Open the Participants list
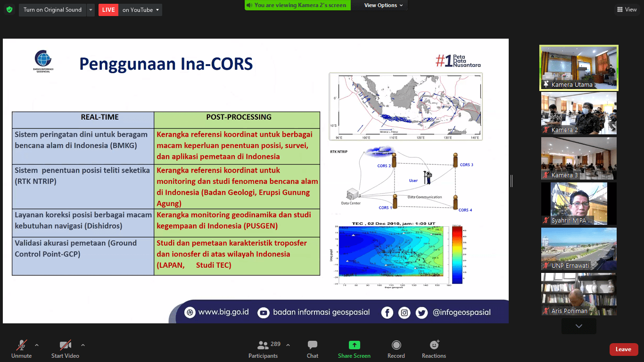The height and width of the screenshot is (362, 644). tap(263, 349)
